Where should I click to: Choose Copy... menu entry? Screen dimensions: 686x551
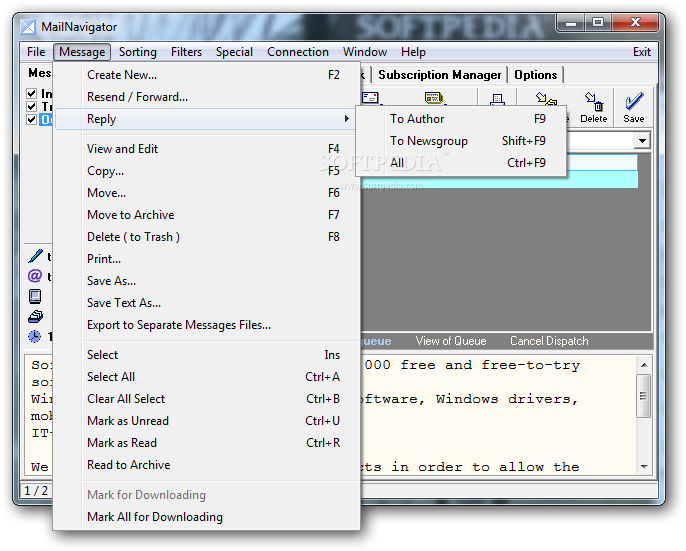pos(206,171)
